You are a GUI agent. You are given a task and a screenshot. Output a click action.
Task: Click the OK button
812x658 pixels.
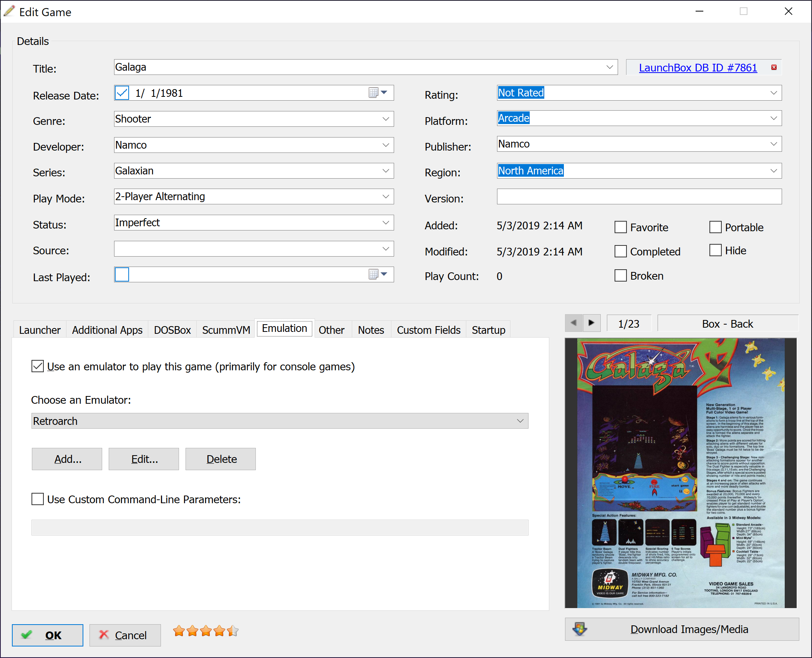click(x=48, y=635)
